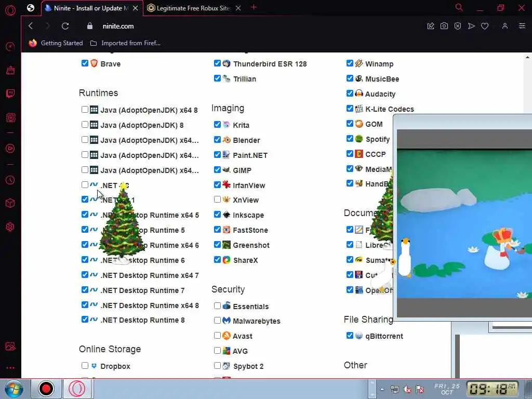Open the profile account icon
The width and height of the screenshot is (532, 399).
pyautogui.click(x=505, y=26)
